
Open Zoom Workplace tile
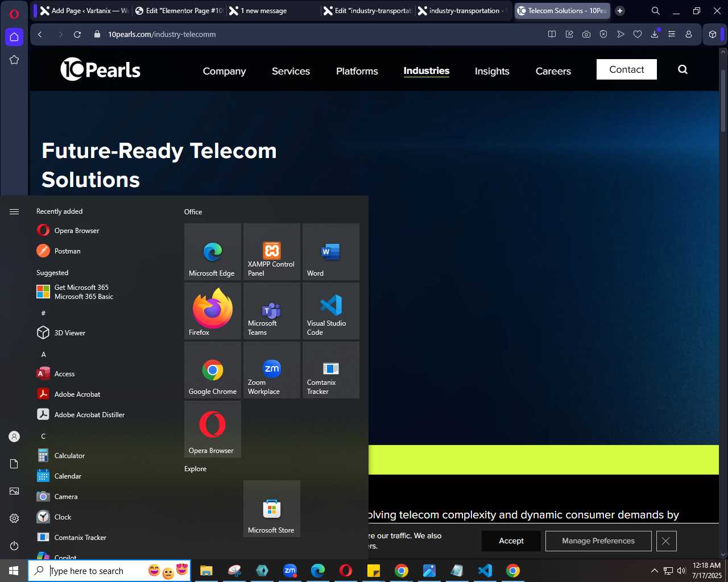point(272,370)
